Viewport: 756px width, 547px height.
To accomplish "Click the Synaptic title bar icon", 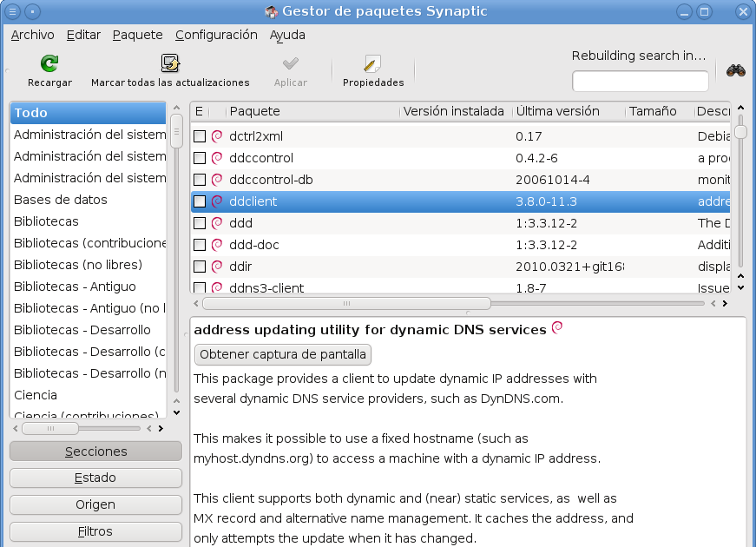I will [272, 11].
